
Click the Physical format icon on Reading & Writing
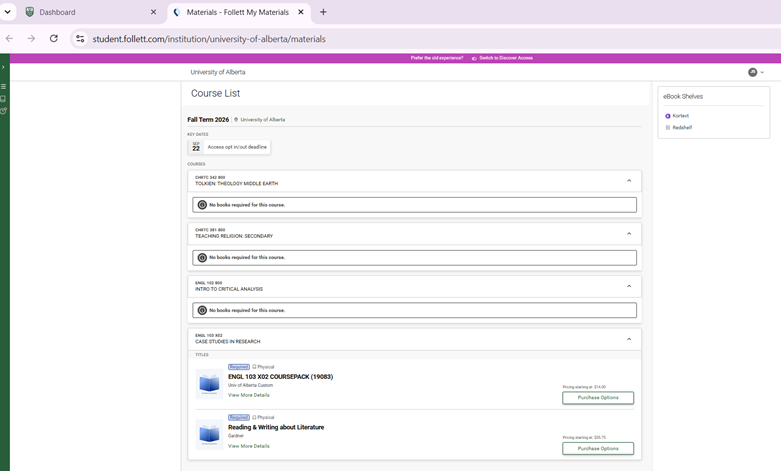point(254,417)
